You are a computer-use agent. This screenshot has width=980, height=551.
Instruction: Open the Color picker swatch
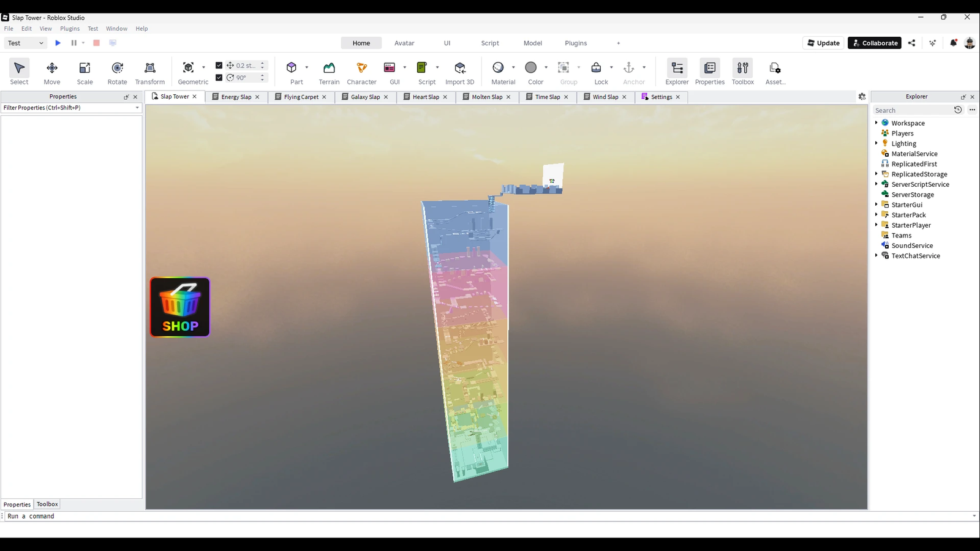point(531,67)
